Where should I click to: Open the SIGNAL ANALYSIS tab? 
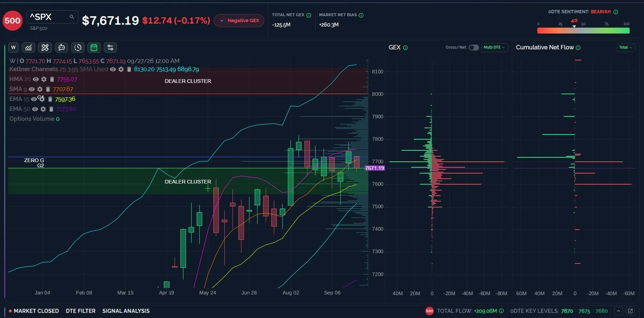click(x=126, y=311)
